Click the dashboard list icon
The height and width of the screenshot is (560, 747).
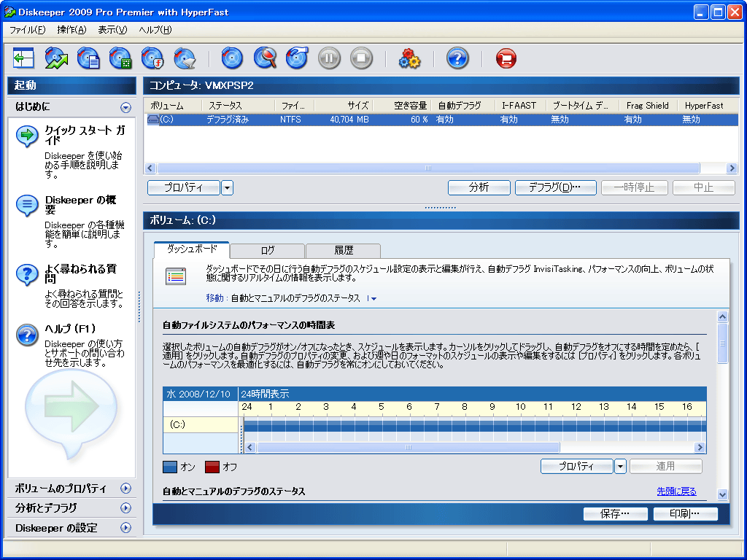(176, 276)
